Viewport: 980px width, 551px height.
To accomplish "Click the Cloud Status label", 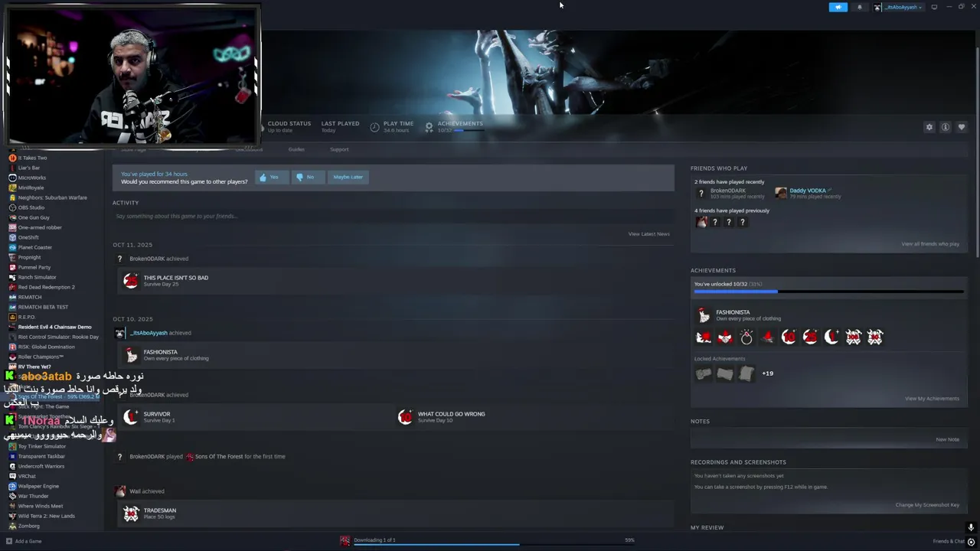I will pos(289,123).
